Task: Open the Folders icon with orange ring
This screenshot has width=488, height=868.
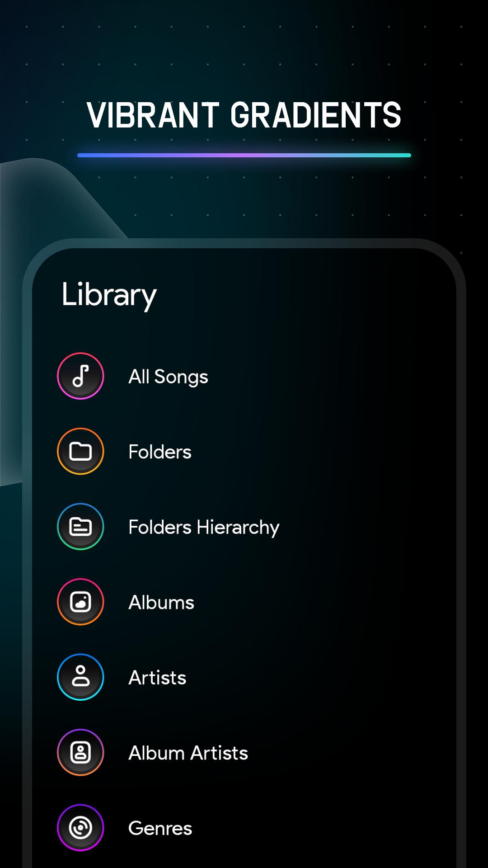Action: 80,451
